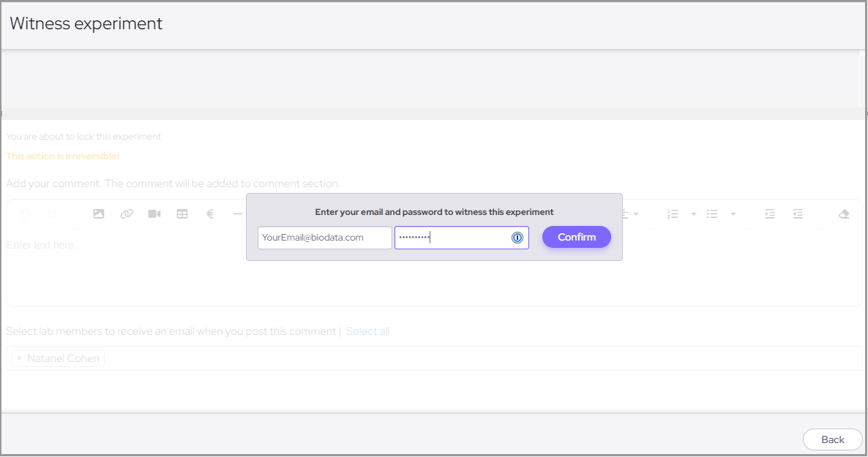Open special characters with the euro icon

[x=210, y=214]
